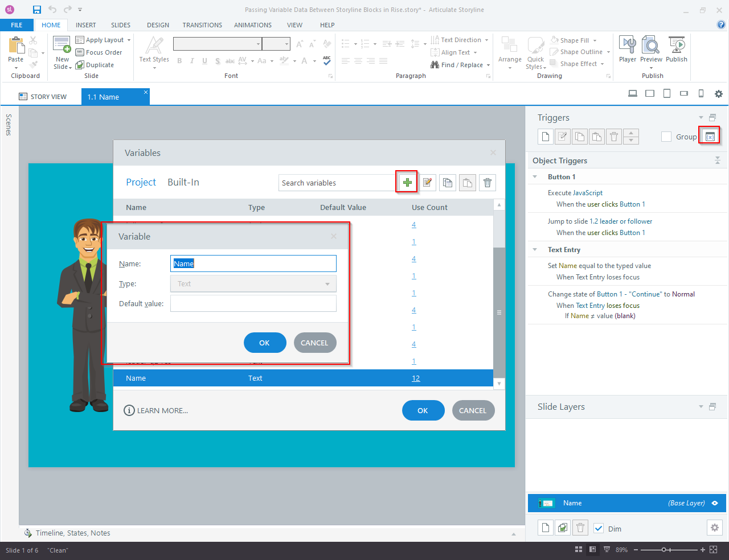Viewport: 729px width, 560px height.
Task: Click the Help question mark icon
Action: [721, 24]
